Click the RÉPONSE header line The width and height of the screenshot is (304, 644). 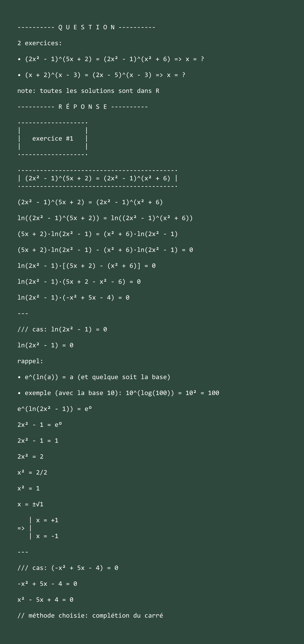tap(83, 107)
